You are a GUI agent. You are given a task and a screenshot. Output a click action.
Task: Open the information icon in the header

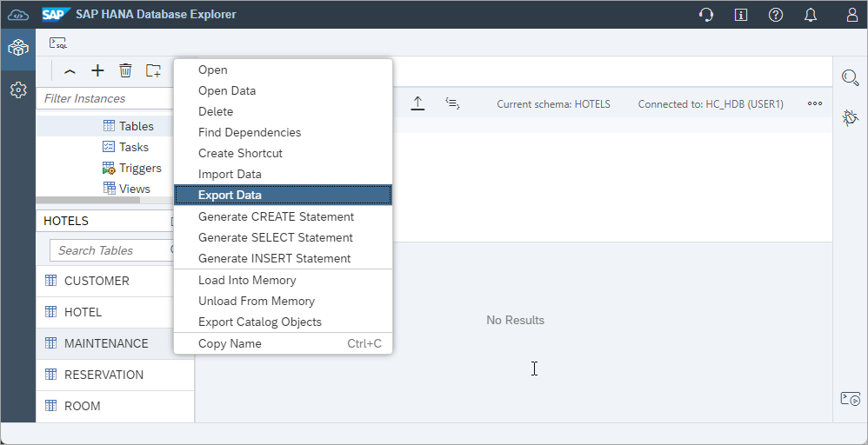[x=741, y=15]
